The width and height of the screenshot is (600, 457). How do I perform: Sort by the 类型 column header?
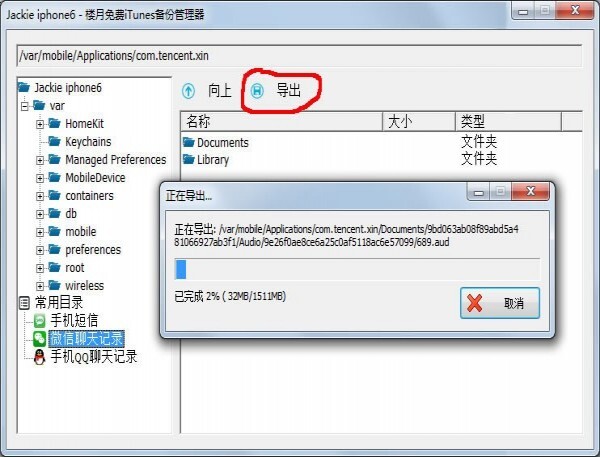point(508,122)
